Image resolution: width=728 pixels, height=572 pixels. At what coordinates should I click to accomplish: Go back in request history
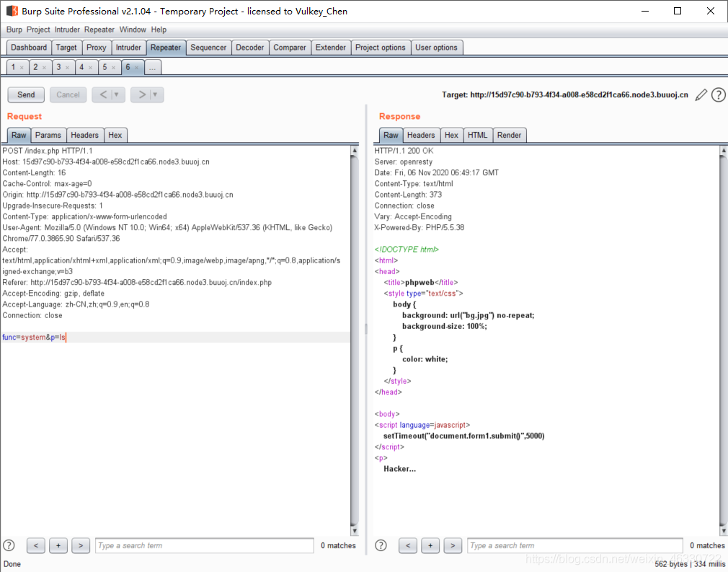(103, 94)
